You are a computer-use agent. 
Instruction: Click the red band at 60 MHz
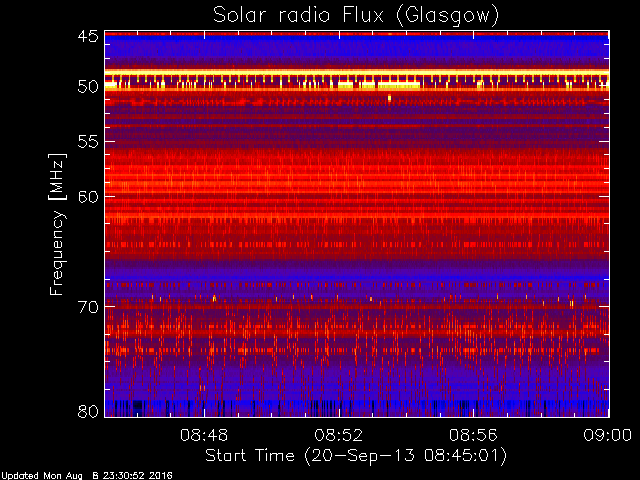[x=357, y=196]
